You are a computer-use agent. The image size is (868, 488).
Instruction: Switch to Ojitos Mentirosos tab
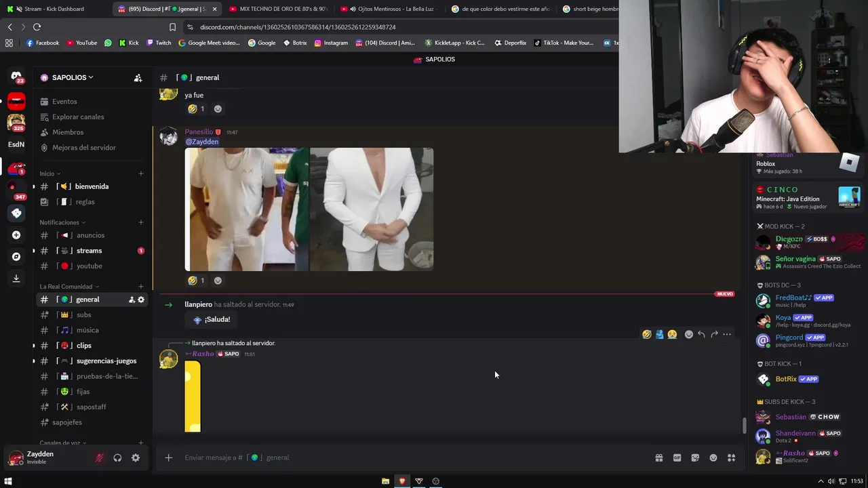pos(390,9)
